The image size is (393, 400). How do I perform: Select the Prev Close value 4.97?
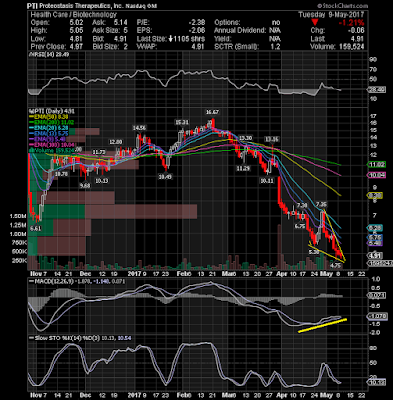click(76, 47)
